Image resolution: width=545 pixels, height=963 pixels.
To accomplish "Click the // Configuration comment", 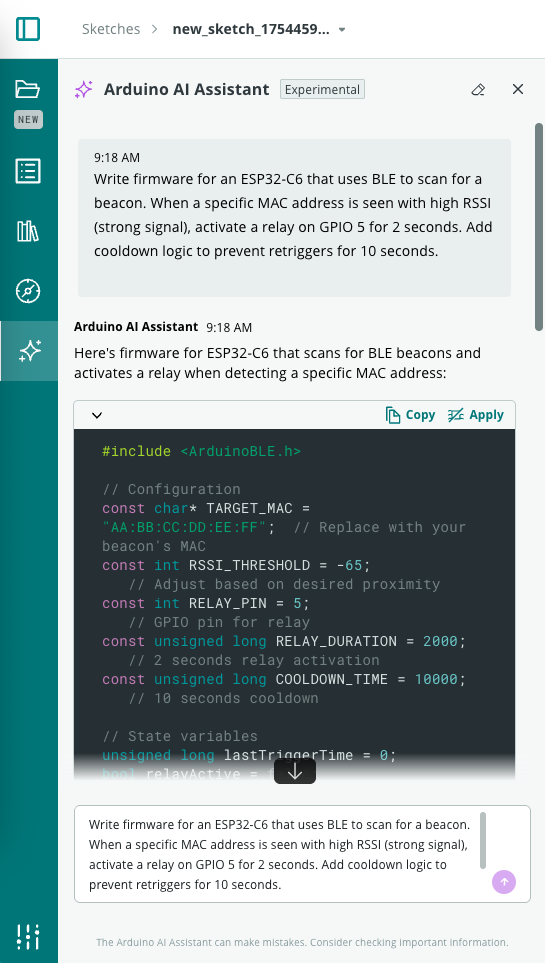I will tap(171, 489).
